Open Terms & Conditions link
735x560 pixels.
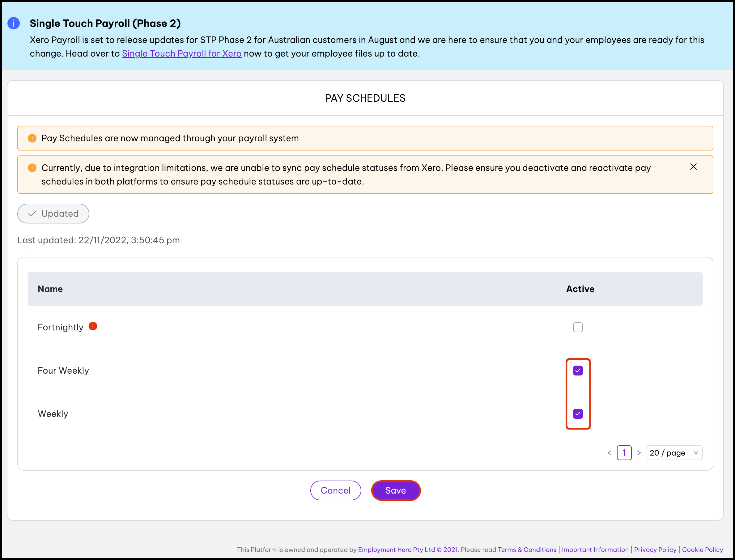[527, 550]
